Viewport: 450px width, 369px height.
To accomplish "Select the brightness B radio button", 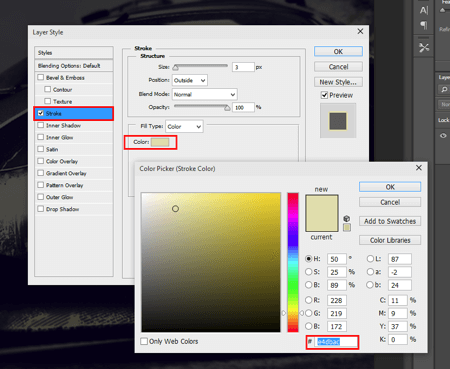I will [x=309, y=285].
